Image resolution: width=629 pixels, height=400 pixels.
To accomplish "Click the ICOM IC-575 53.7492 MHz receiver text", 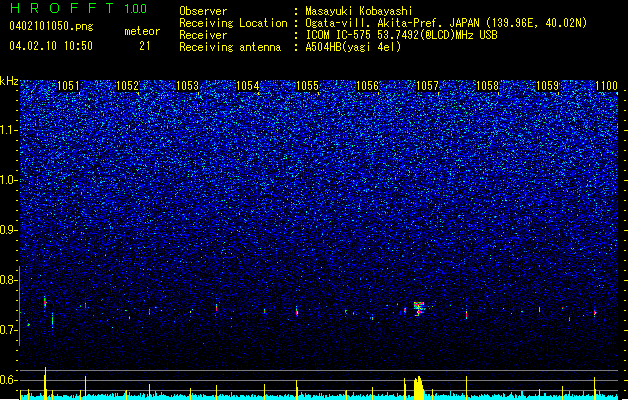I will point(401,35).
